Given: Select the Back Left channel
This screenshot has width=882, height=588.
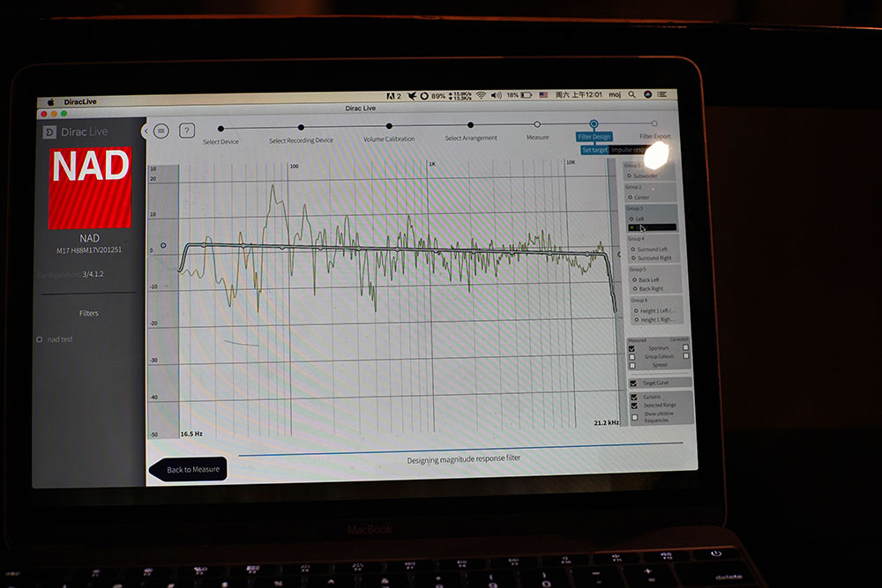Looking at the screenshot, I should pos(646,280).
